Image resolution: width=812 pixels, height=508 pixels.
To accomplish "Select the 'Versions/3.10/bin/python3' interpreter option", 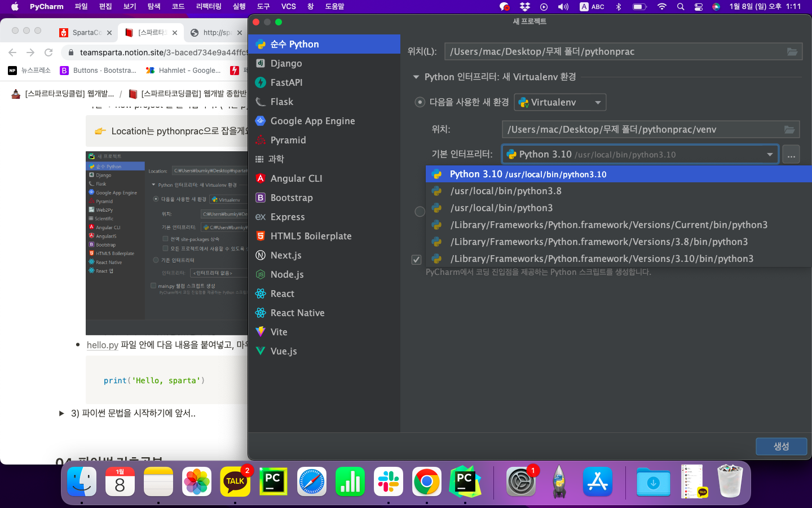I will point(619,259).
